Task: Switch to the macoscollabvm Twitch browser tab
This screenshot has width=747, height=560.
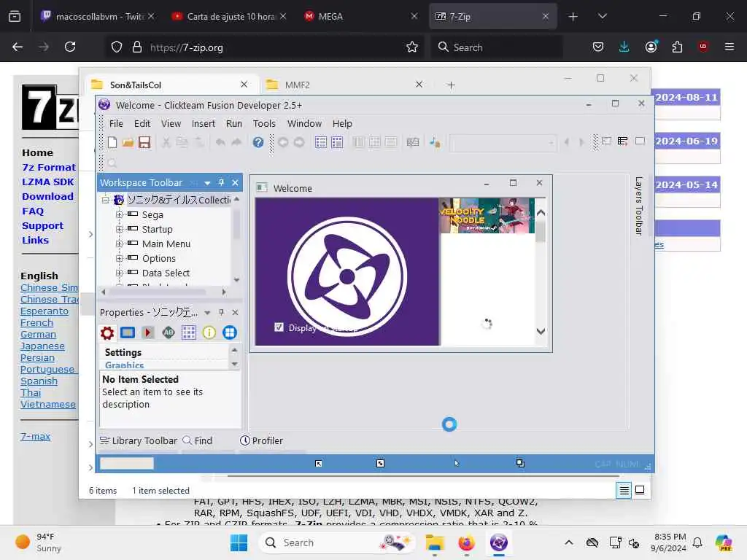Action: [x=98, y=16]
